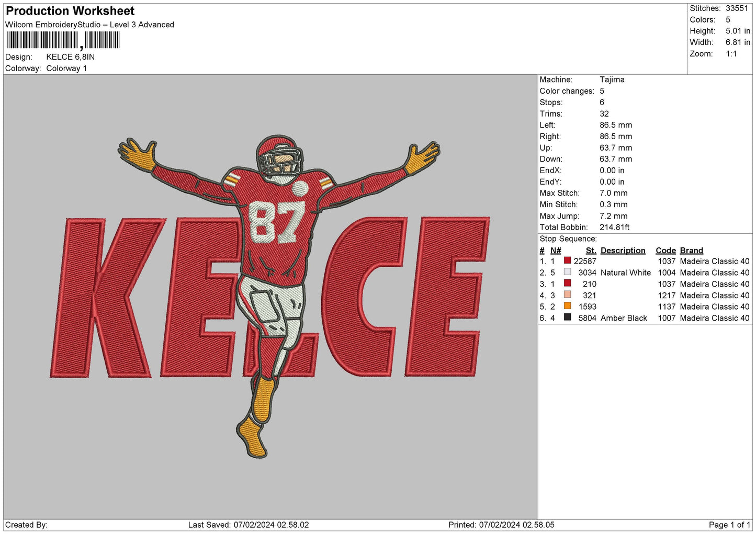Click the 'Page 1 of 1' footer text
The height and width of the screenshot is (534, 756).
[729, 525]
